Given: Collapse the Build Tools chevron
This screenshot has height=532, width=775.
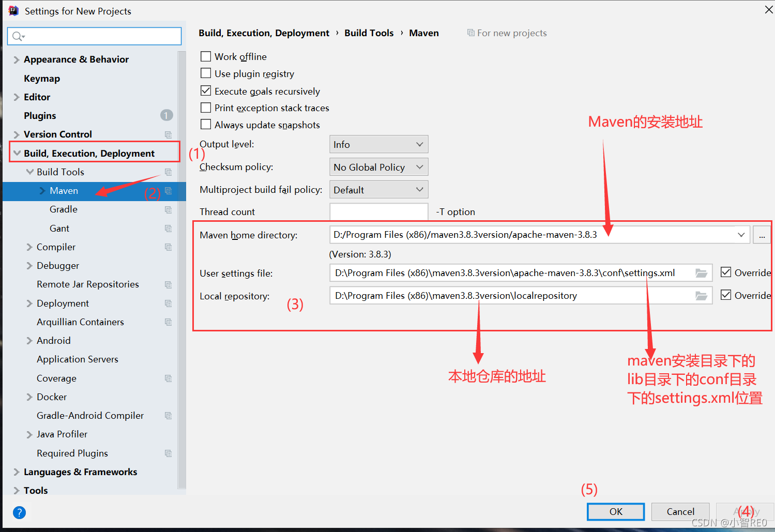Looking at the screenshot, I should tap(30, 172).
